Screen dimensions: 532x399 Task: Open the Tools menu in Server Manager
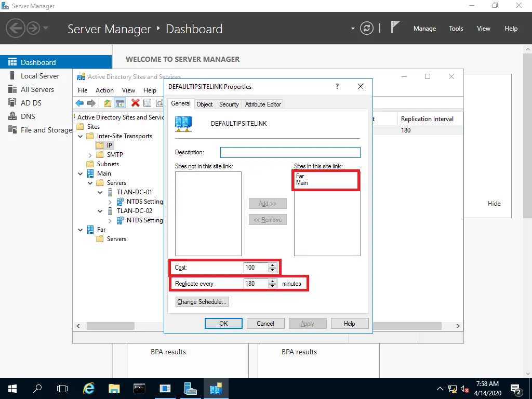point(456,29)
